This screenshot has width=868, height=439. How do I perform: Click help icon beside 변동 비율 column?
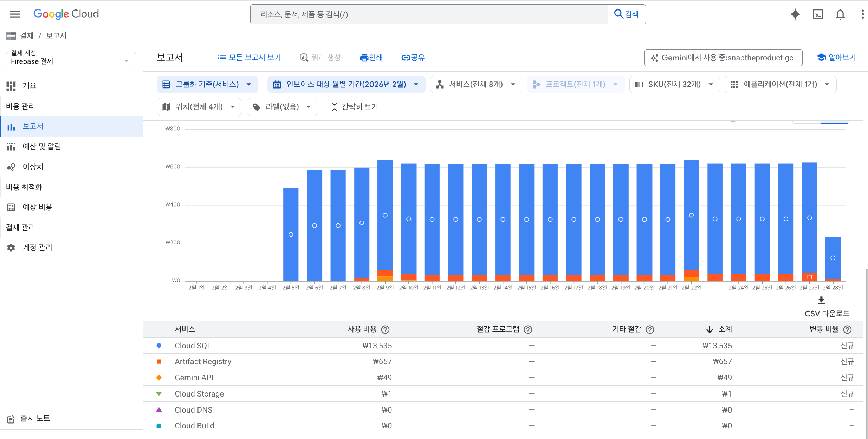coord(847,329)
